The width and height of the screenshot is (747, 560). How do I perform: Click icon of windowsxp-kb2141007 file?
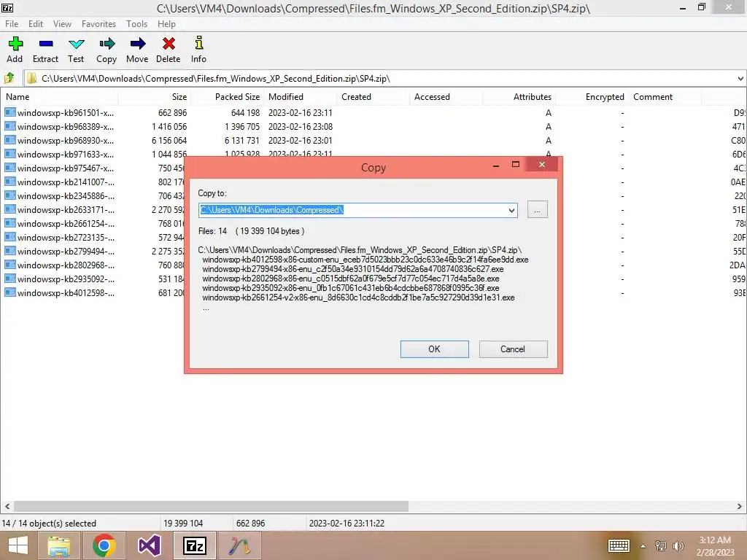[x=10, y=182]
